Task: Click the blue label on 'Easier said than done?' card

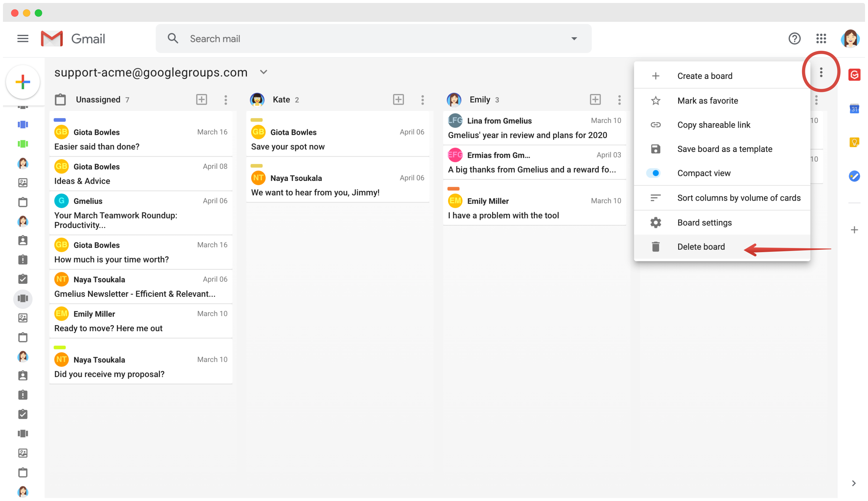Action: click(x=59, y=120)
